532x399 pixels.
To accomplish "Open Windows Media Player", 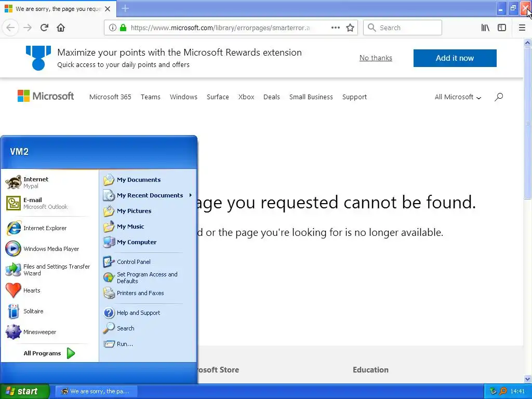I will [49, 249].
